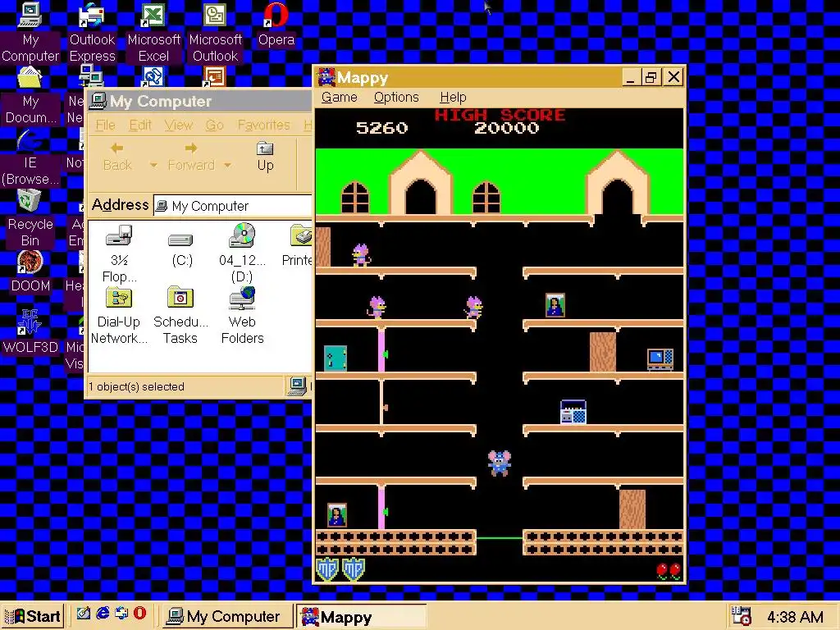This screenshot has height=630, width=840.
Task: Select the Dial-Up Networking folder icon
Action: tap(119, 316)
